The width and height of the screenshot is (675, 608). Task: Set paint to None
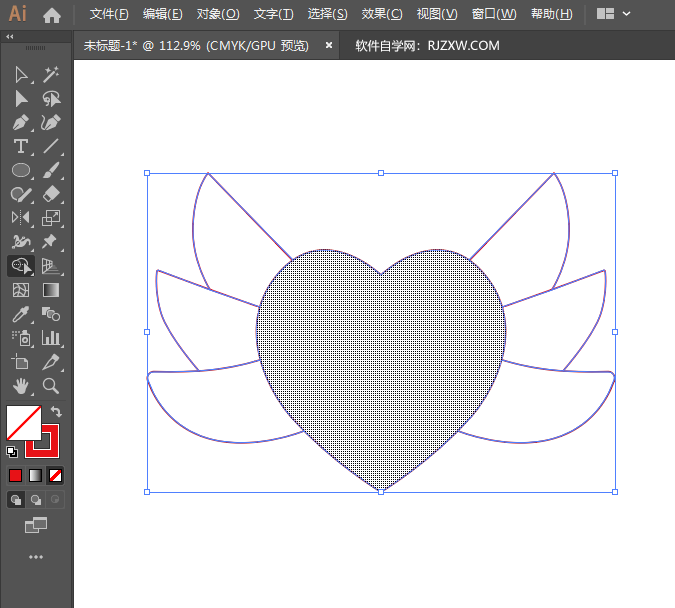click(56, 475)
